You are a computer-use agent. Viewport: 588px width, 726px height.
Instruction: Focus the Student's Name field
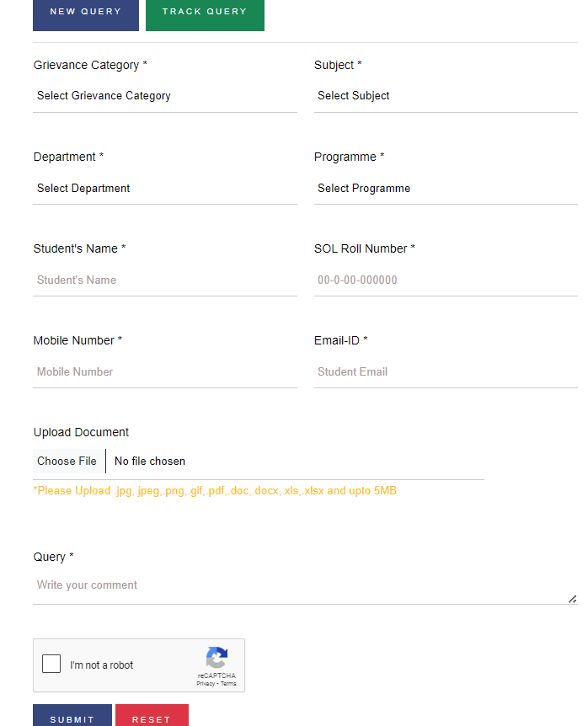(165, 280)
